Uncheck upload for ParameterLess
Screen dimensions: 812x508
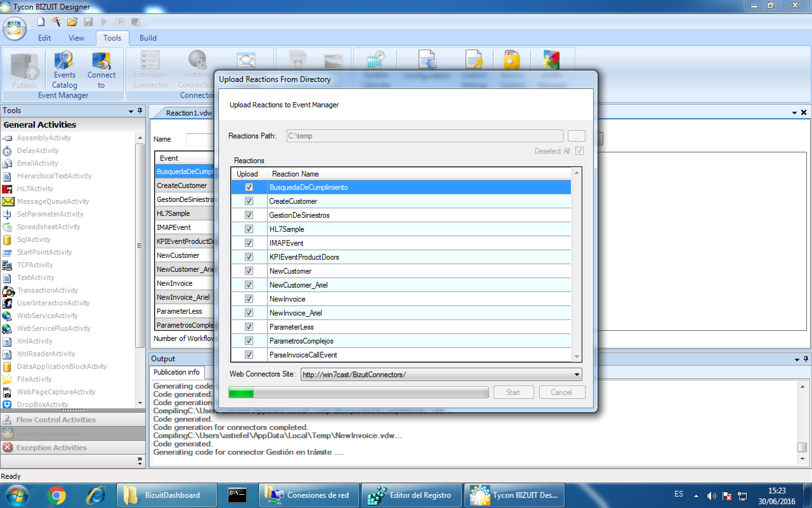[249, 327]
